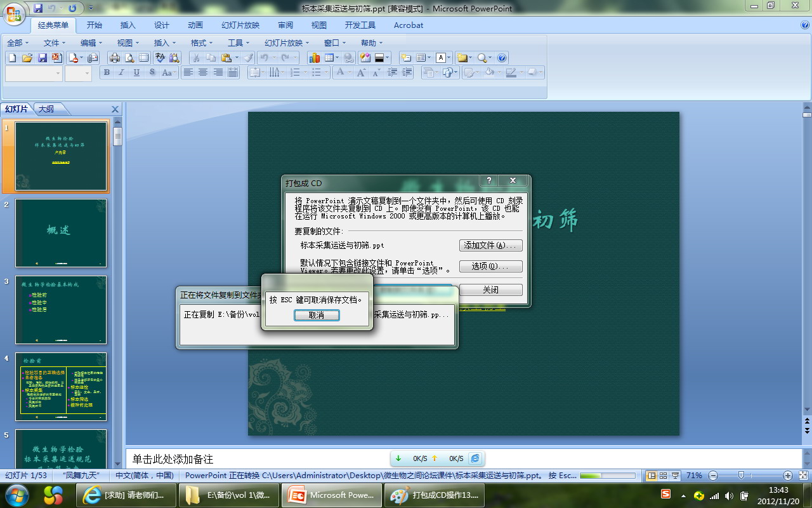Click the zoom in plus button
The width and height of the screenshot is (812, 508).
pos(788,476)
